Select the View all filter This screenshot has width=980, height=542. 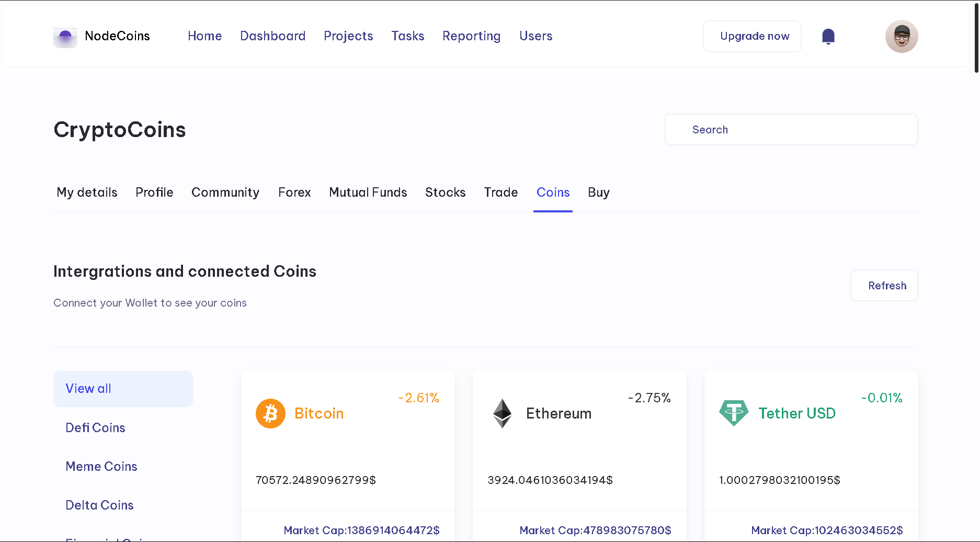click(123, 389)
